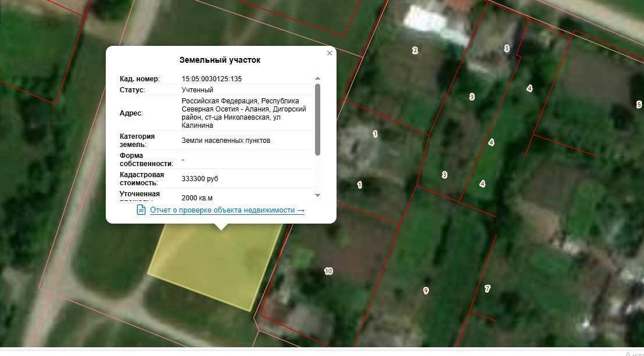
Task: Click the popup scrollbar up arrow
Action: (317, 78)
